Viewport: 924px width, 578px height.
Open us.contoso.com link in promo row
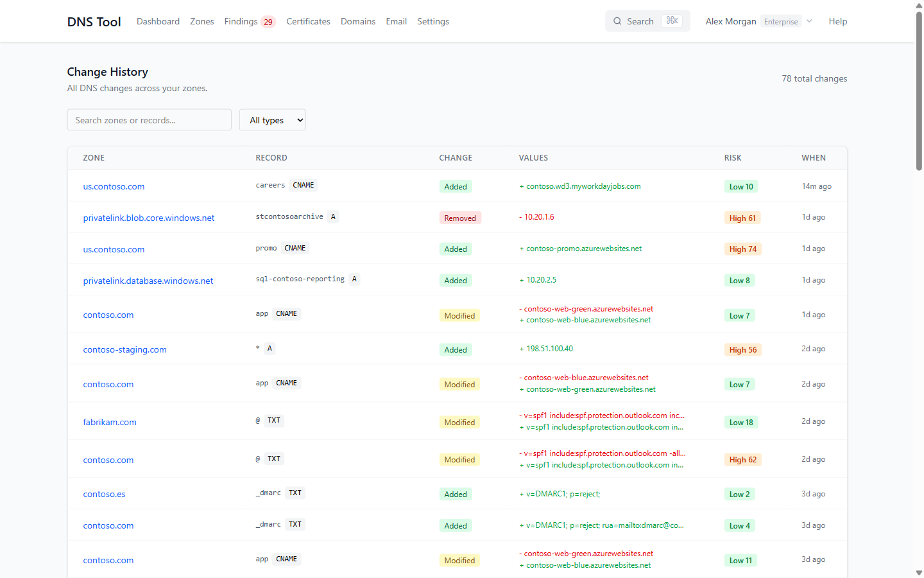(x=114, y=249)
